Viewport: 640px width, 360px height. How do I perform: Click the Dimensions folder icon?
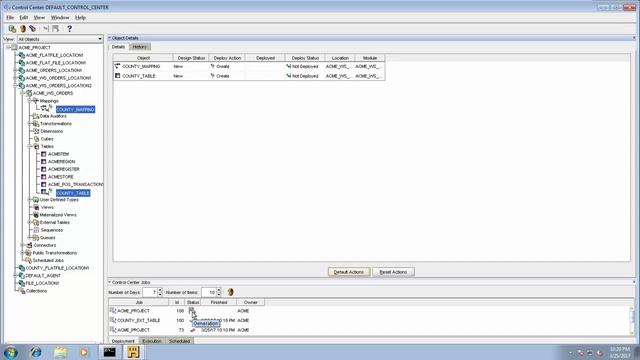36,131
